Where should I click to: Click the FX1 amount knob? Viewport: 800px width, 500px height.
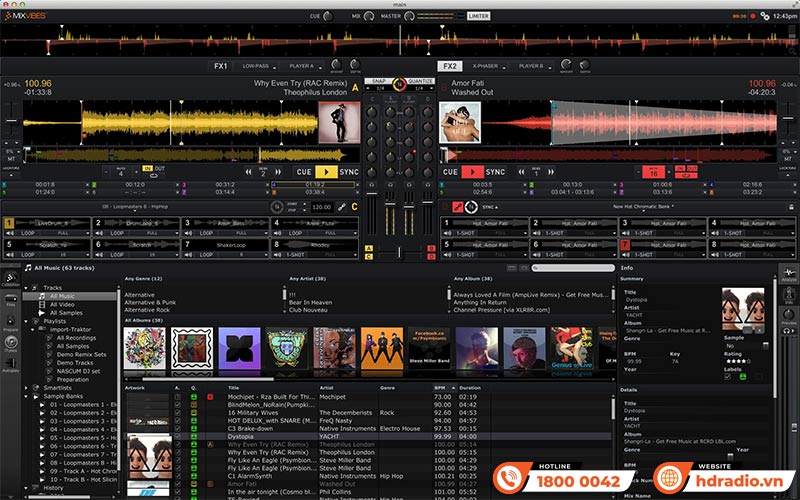[x=336, y=64]
